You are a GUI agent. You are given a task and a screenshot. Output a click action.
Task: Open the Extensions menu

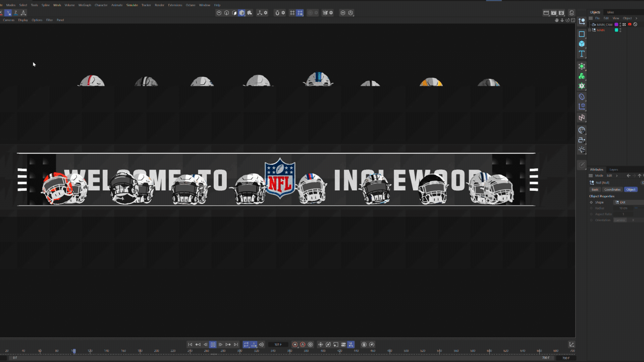click(175, 5)
